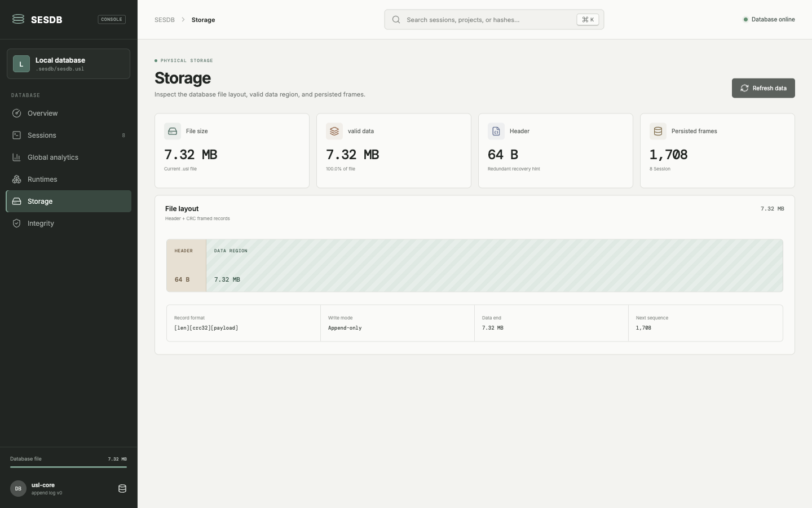
Task: Click the SESDB breadcrumb link
Action: pos(165,20)
